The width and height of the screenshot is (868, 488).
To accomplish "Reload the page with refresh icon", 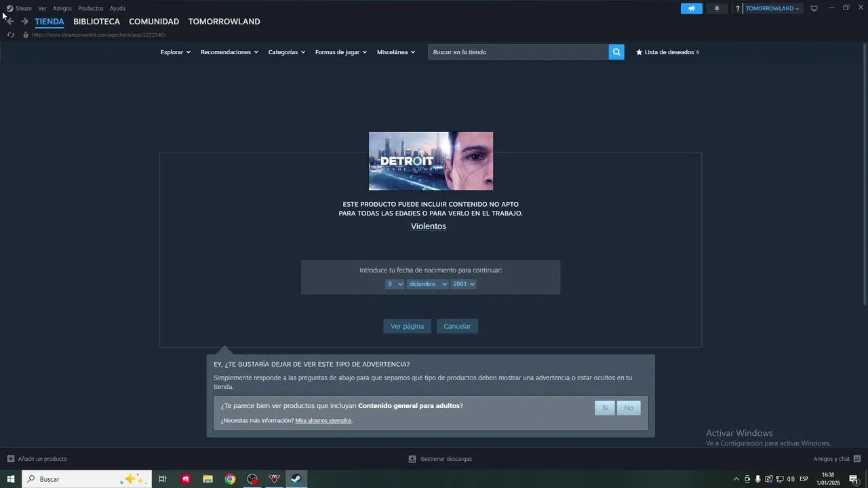I will pos(10,35).
